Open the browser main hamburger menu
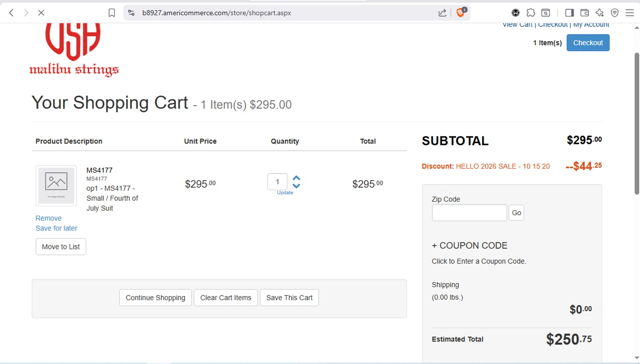Viewport: 640px width, 364px height. (630, 13)
